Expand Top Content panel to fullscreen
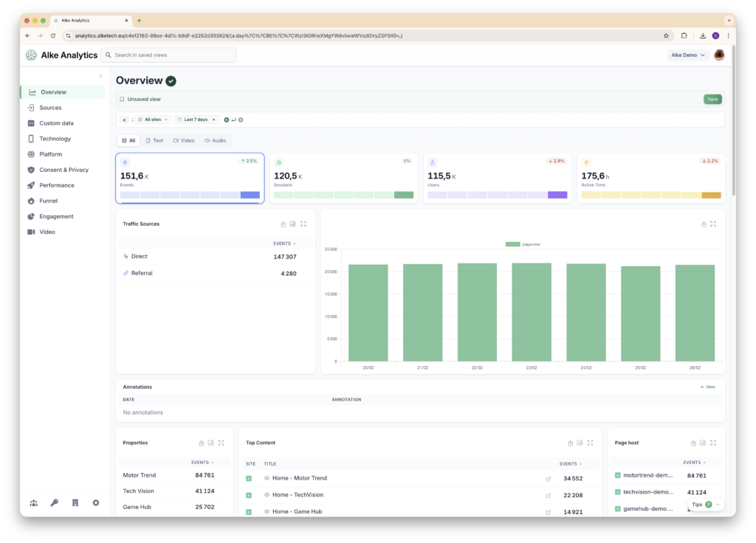This screenshot has height=543, width=756. point(590,443)
